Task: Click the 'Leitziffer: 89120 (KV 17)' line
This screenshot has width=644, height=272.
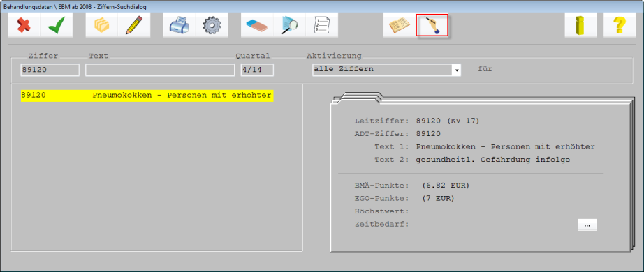Action: pos(417,121)
